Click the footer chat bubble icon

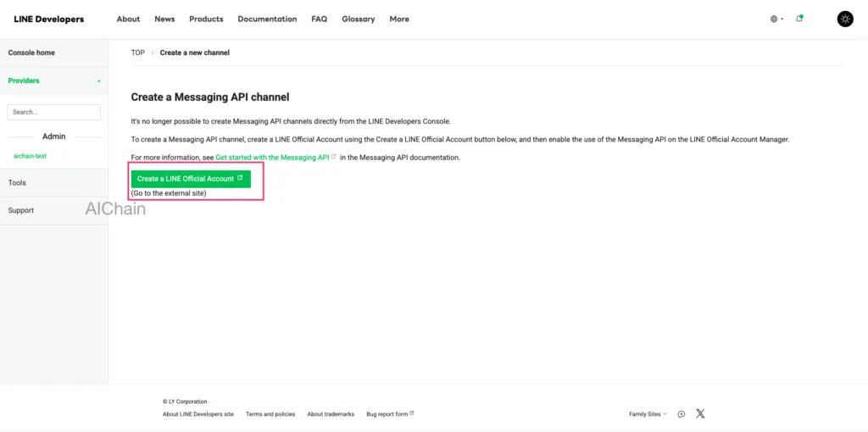pos(682,414)
